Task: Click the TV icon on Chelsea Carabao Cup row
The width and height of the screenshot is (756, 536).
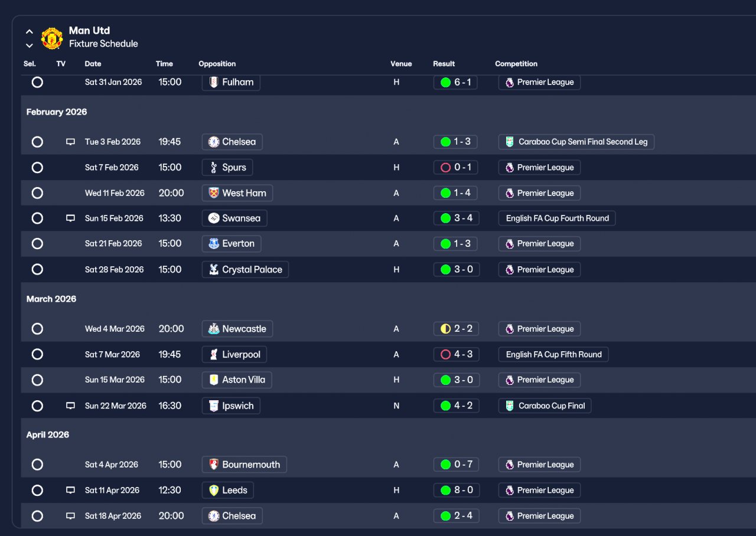Action: (x=70, y=142)
